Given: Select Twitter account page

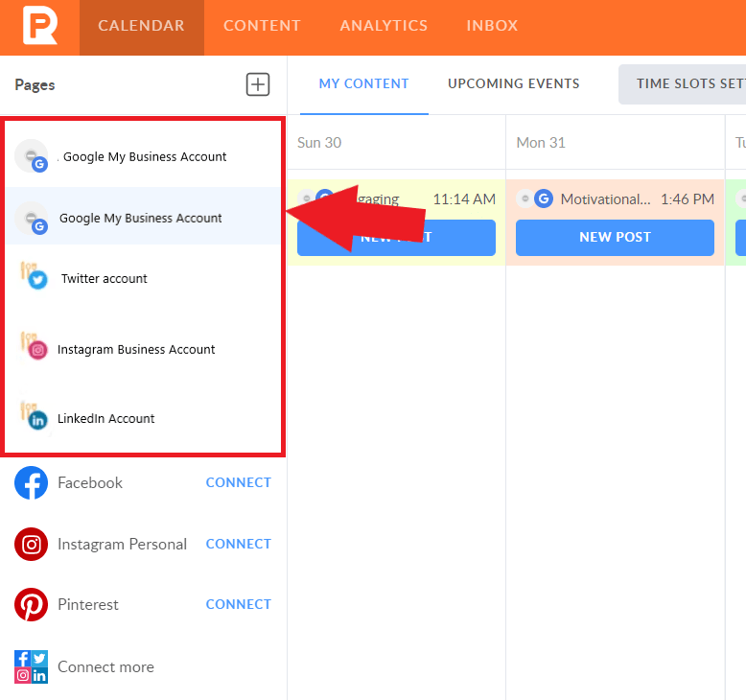Looking at the screenshot, I should pos(143,278).
